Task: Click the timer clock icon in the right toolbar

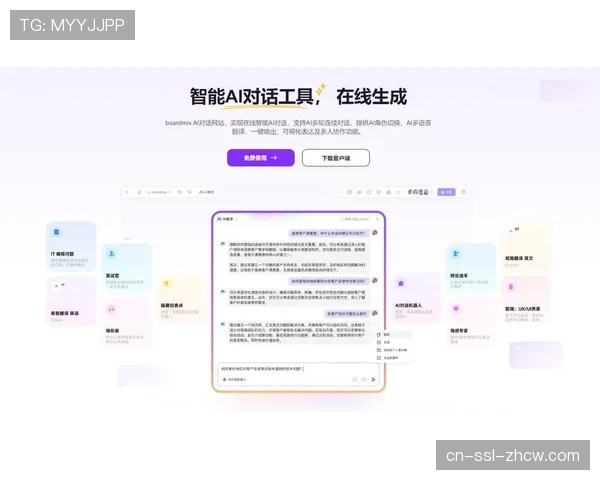Action: click(x=349, y=192)
